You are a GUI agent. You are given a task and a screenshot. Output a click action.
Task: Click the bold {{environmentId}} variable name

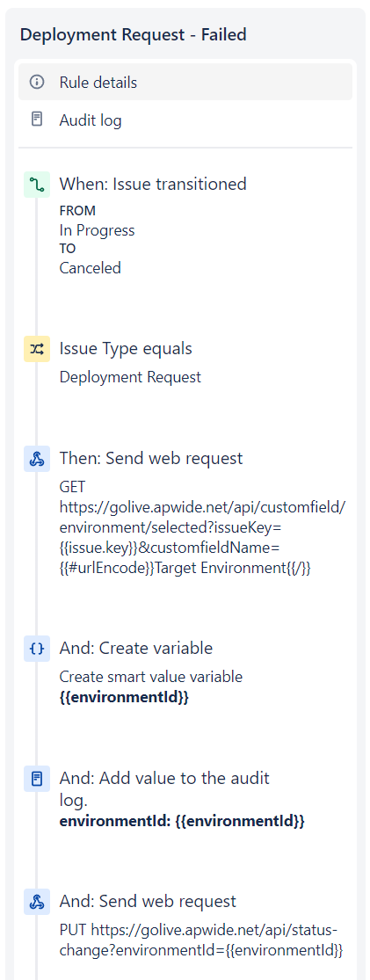point(124,698)
